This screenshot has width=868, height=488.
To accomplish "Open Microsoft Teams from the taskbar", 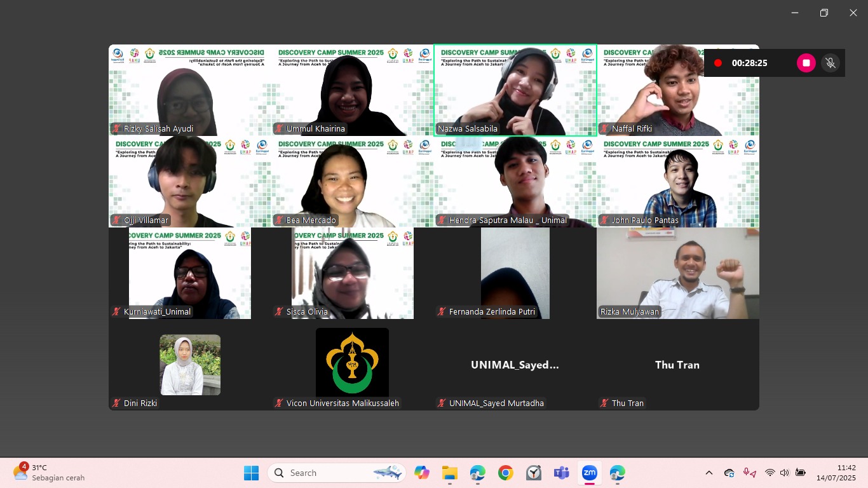I will (561, 473).
